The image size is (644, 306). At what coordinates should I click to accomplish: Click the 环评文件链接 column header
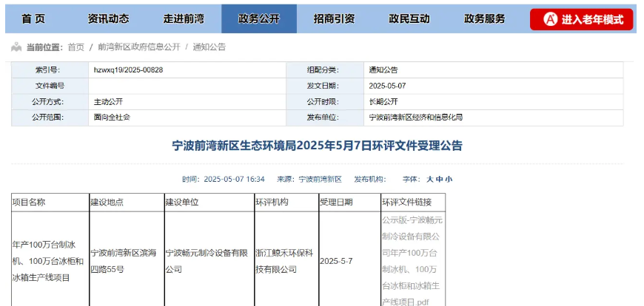pos(412,202)
